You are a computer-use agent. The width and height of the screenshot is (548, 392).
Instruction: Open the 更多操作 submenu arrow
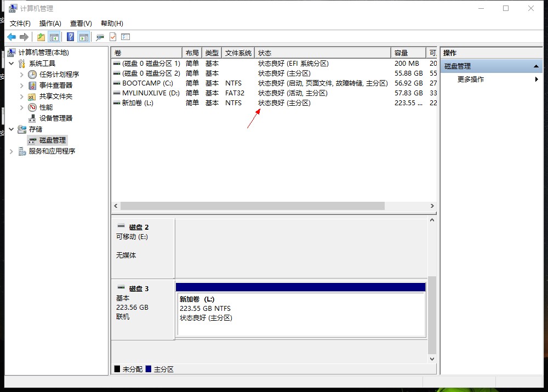coord(536,79)
